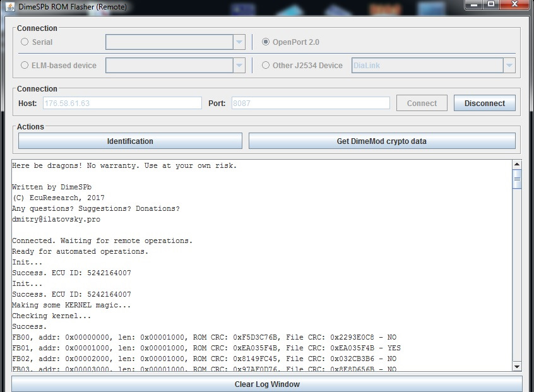Run the Identification action
534x392 pixels.
point(130,141)
